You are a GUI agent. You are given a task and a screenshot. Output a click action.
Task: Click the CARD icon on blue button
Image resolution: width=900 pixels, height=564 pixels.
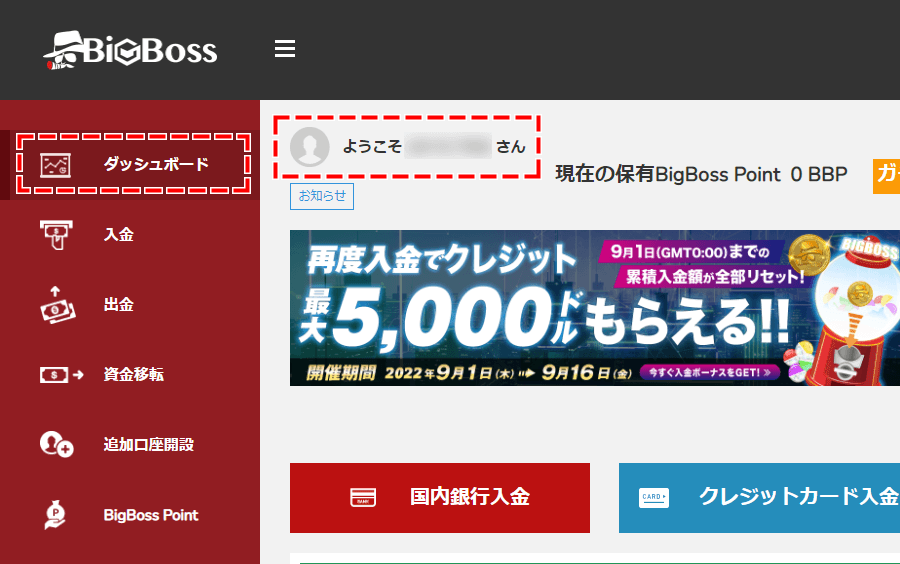point(654,497)
